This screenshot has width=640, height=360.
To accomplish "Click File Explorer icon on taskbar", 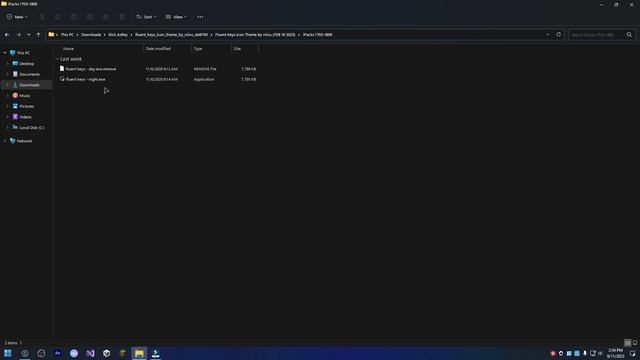I will (x=139, y=353).
